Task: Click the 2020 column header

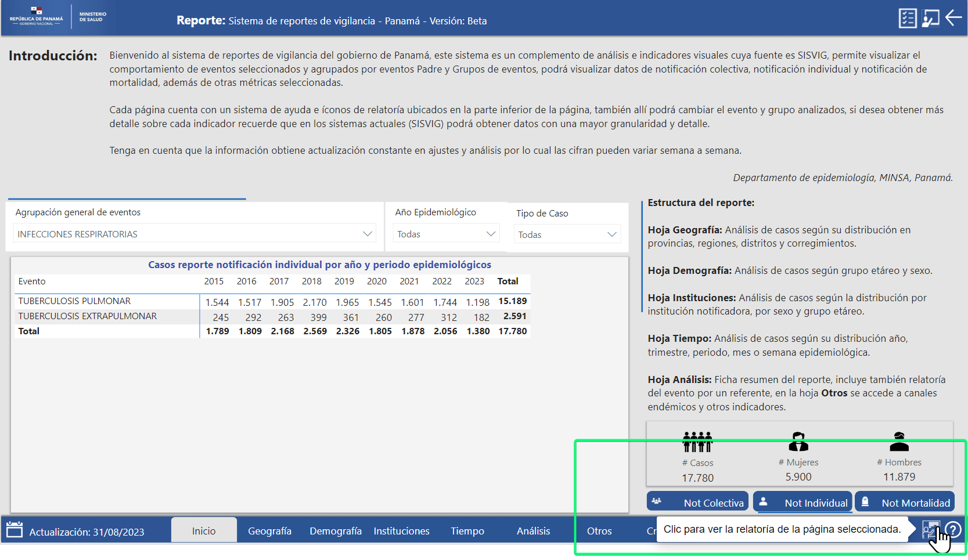Action: tap(376, 281)
